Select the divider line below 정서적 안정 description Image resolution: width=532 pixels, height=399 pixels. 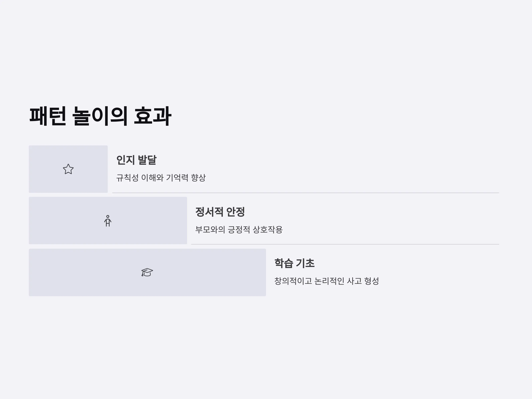(x=345, y=244)
